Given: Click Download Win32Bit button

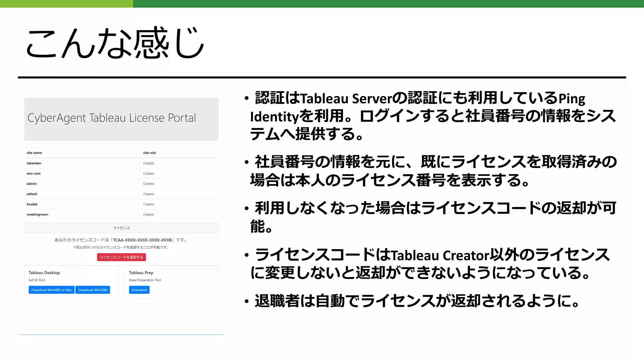Looking at the screenshot, I should [93, 290].
